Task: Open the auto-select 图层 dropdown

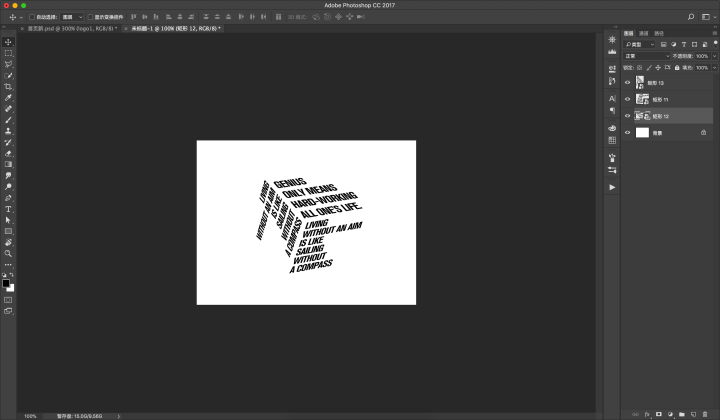Action: point(72,17)
